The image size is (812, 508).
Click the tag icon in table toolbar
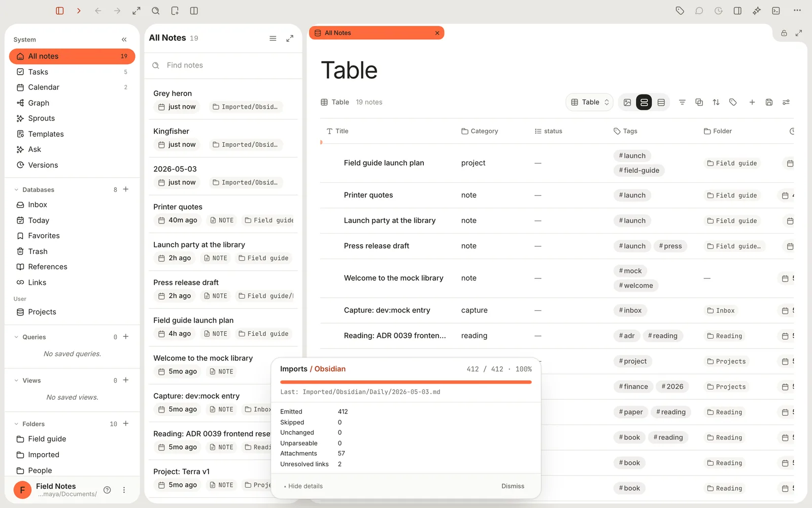733,102
